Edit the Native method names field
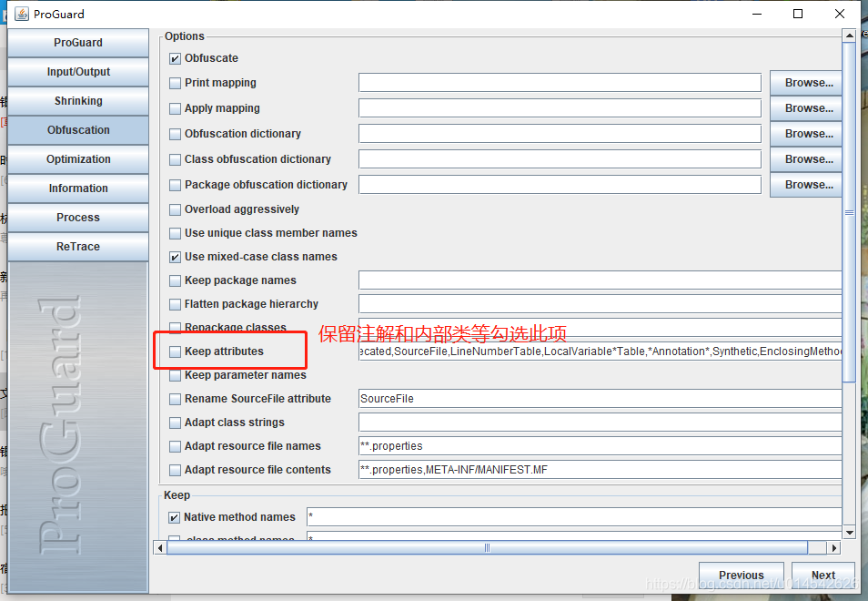 click(x=574, y=517)
